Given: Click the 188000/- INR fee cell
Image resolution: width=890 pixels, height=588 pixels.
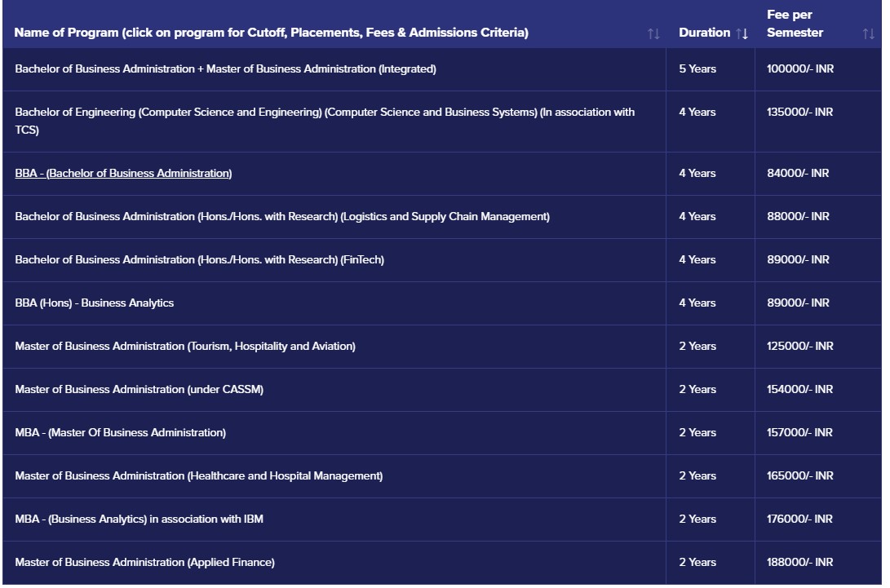Looking at the screenshot, I should 799,563.
